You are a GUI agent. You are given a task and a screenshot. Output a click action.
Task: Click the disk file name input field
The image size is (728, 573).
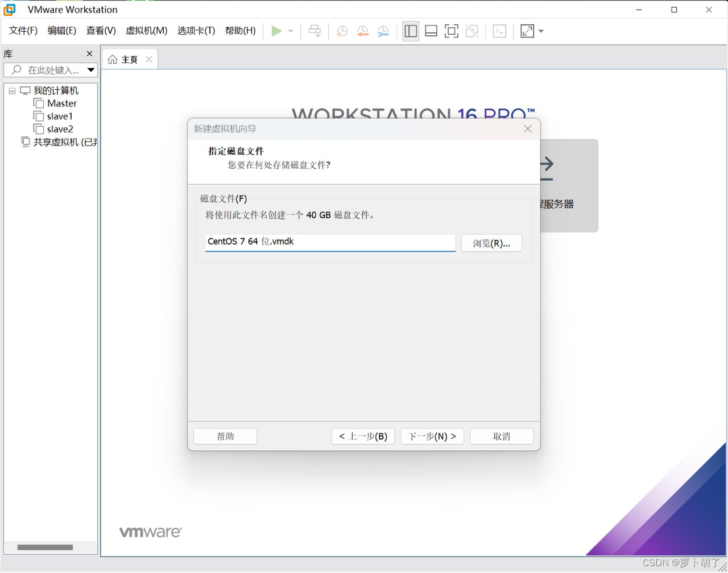pyautogui.click(x=330, y=242)
